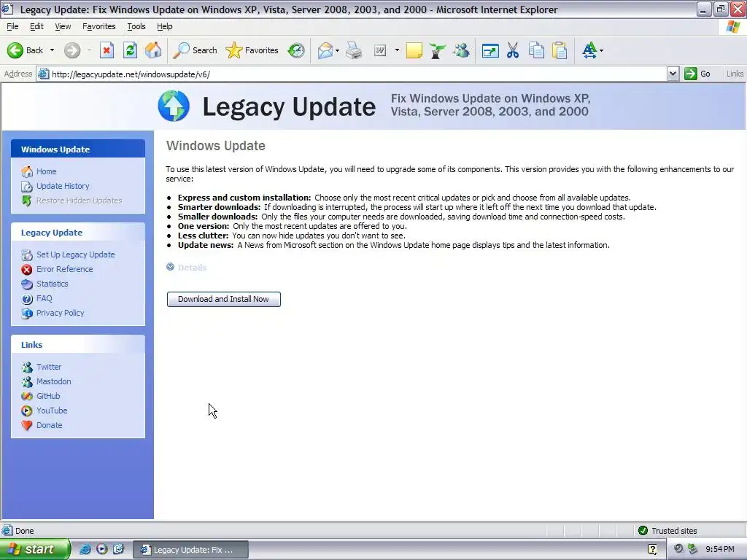This screenshot has width=747, height=560.
Task: Open the YouTube link
Action: [52, 411]
